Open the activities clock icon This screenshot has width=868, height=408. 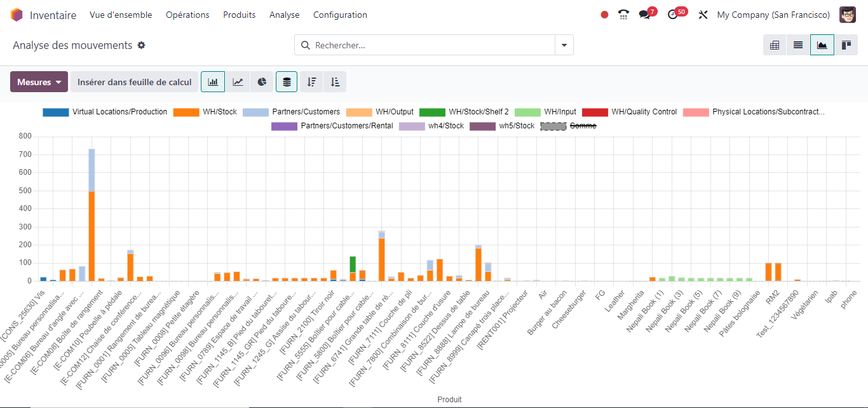(x=673, y=15)
